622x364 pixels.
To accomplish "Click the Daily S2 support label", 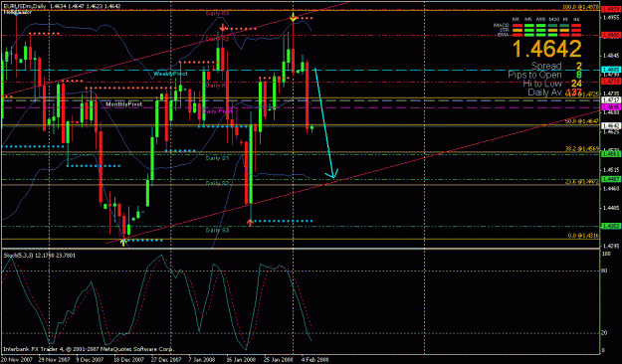I will tap(217, 183).
